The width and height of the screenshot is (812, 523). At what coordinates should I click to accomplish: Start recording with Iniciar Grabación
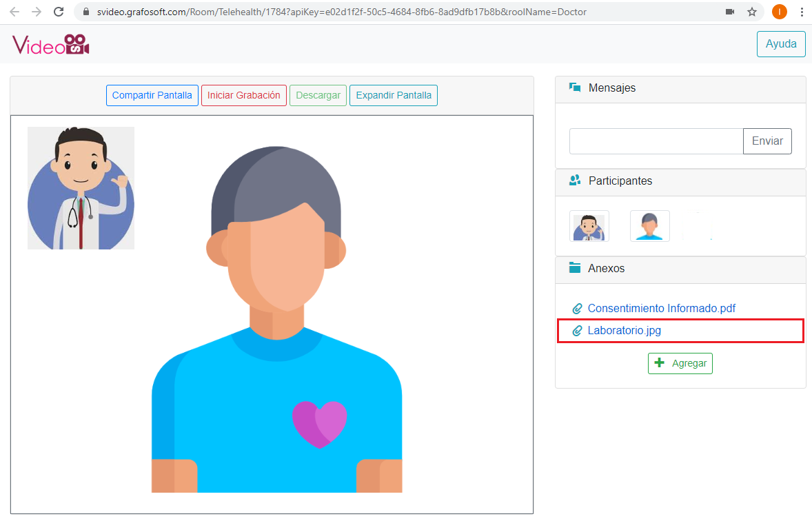coord(243,95)
